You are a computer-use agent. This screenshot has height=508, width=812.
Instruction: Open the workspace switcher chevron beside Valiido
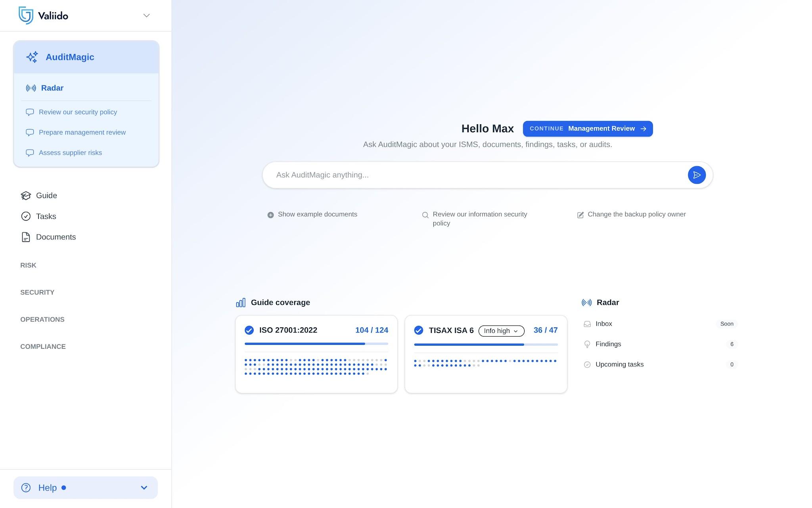(146, 15)
